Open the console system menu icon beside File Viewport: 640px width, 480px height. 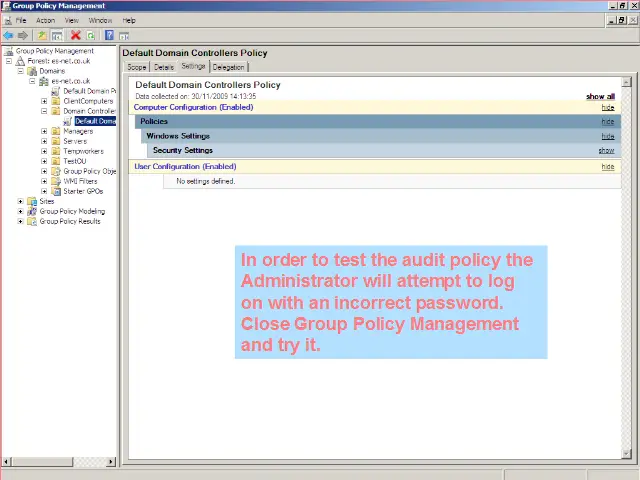7,20
